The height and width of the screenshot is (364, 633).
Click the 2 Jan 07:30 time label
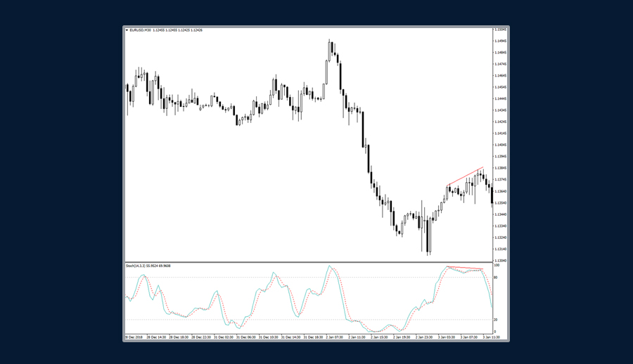pos(335,337)
